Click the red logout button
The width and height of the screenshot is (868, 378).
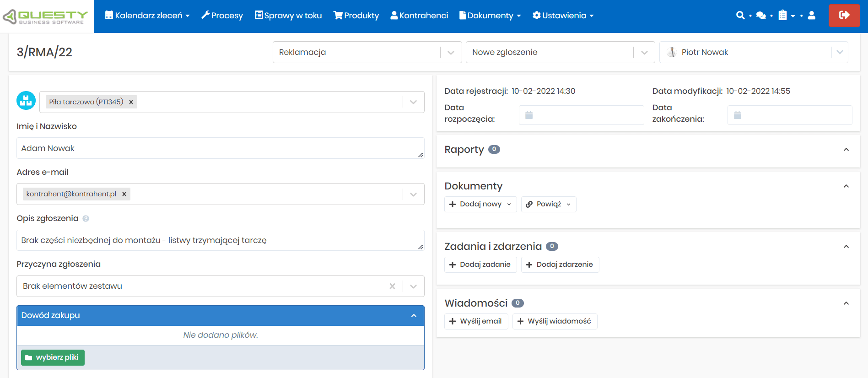click(844, 15)
